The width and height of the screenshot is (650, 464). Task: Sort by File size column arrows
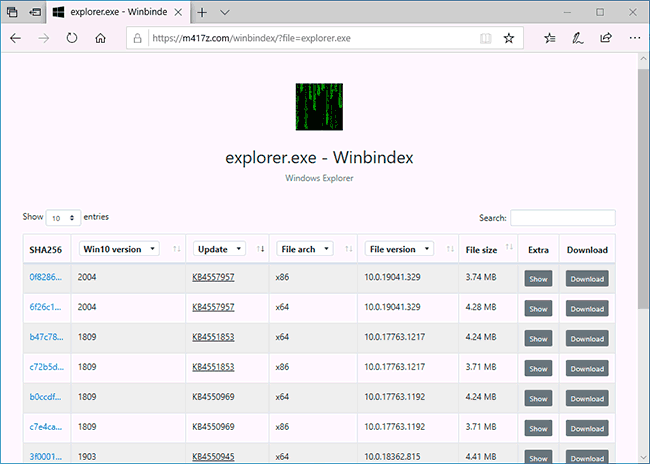click(x=509, y=247)
